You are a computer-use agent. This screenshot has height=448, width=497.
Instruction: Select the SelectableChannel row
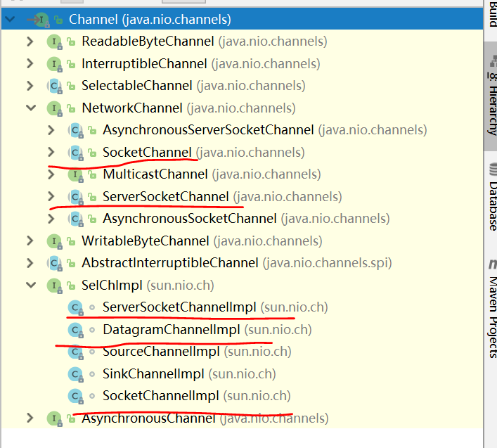(x=242, y=86)
